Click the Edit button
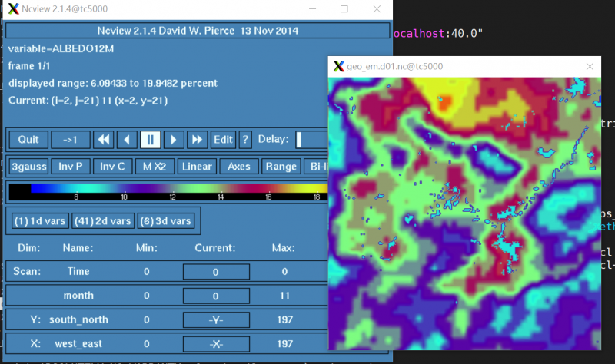This screenshot has width=615, height=364. tap(223, 139)
